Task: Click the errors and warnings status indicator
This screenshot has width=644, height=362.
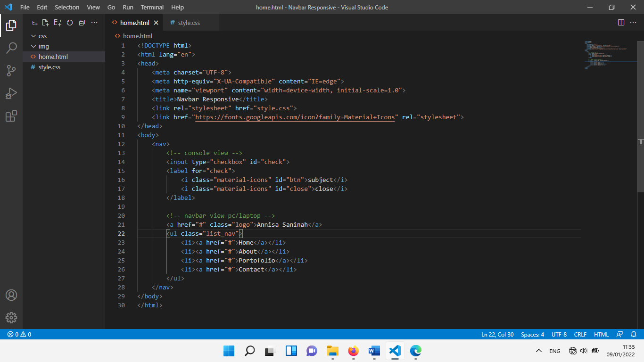Action: click(x=19, y=334)
